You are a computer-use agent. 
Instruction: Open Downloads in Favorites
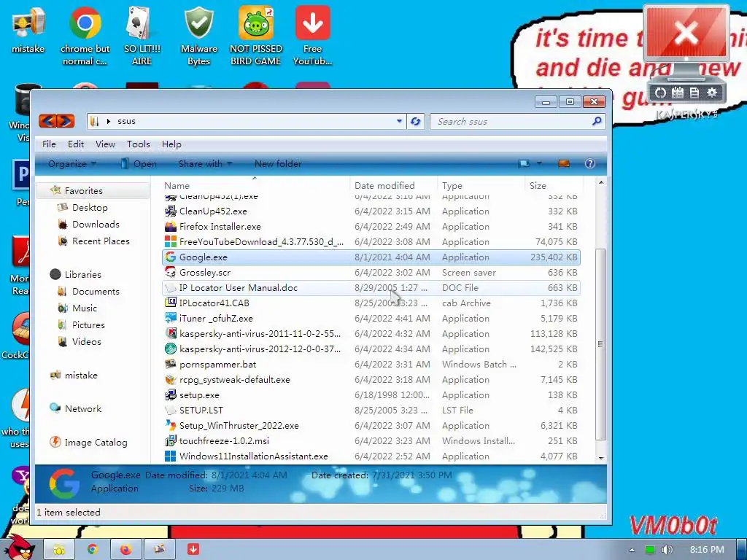[x=96, y=225]
